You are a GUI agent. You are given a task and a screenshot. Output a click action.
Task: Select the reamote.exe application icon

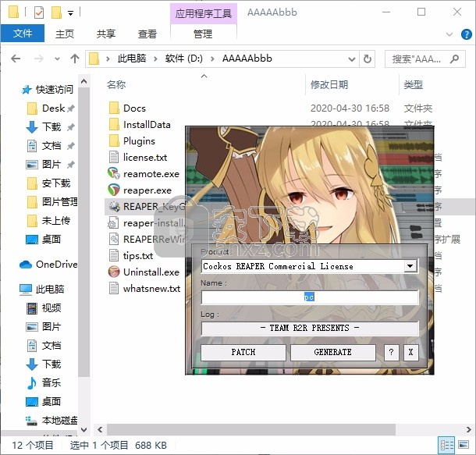pyautogui.click(x=114, y=173)
